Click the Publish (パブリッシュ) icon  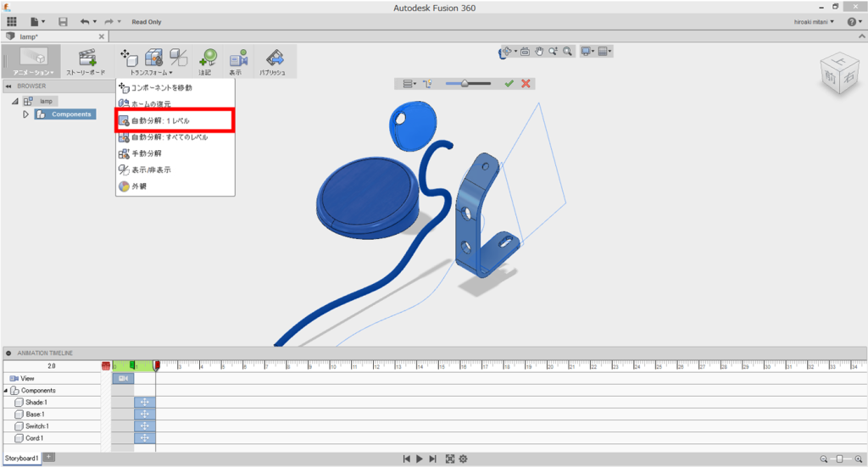pos(275,58)
